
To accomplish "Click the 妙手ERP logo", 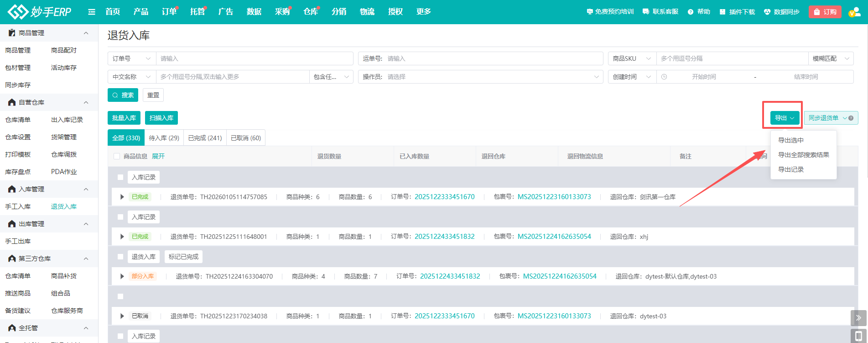I will (40, 12).
